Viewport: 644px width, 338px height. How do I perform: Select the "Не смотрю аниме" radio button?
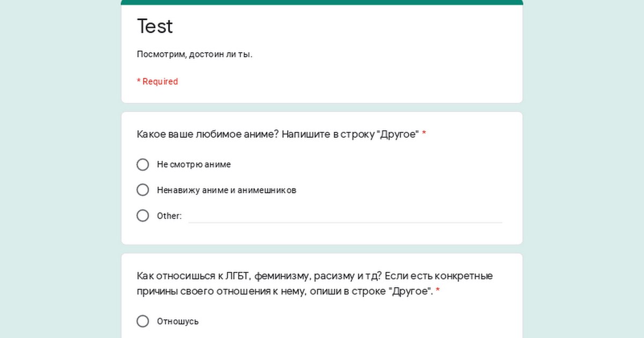[x=143, y=164]
